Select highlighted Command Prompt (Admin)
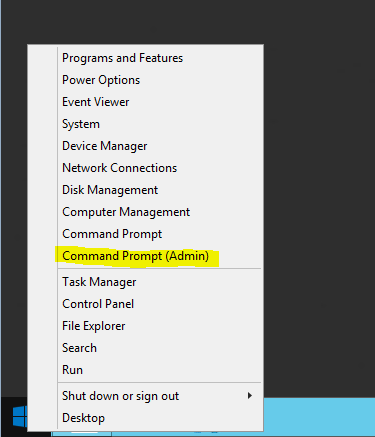The height and width of the screenshot is (437, 375). click(135, 256)
